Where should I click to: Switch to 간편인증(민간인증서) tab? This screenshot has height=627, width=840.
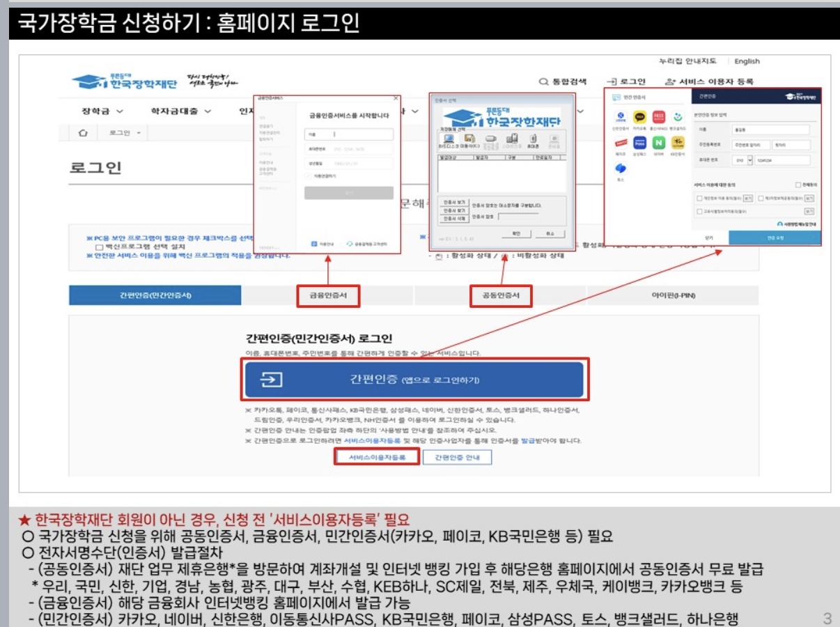tap(155, 295)
